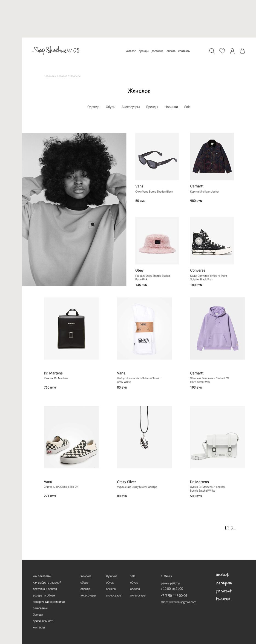Open the shopping basket icon
256x644 pixels.
(x=242, y=51)
